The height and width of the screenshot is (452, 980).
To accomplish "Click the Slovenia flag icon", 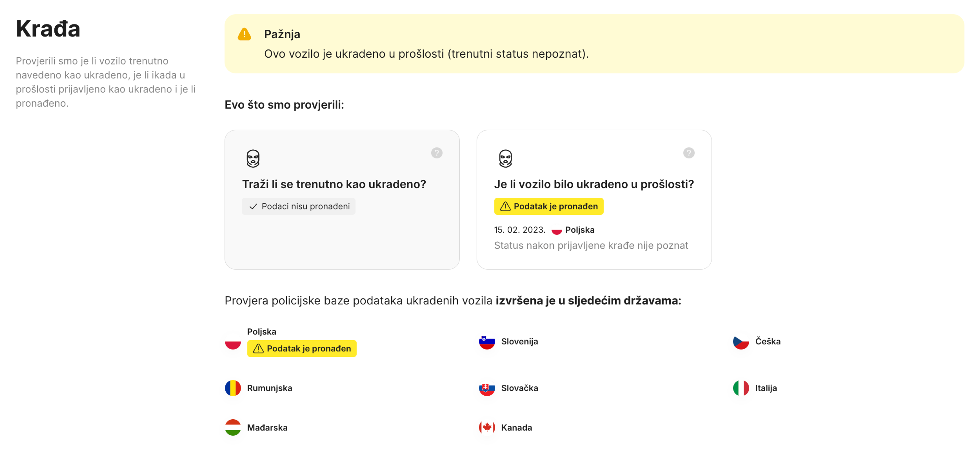I will pos(486,342).
